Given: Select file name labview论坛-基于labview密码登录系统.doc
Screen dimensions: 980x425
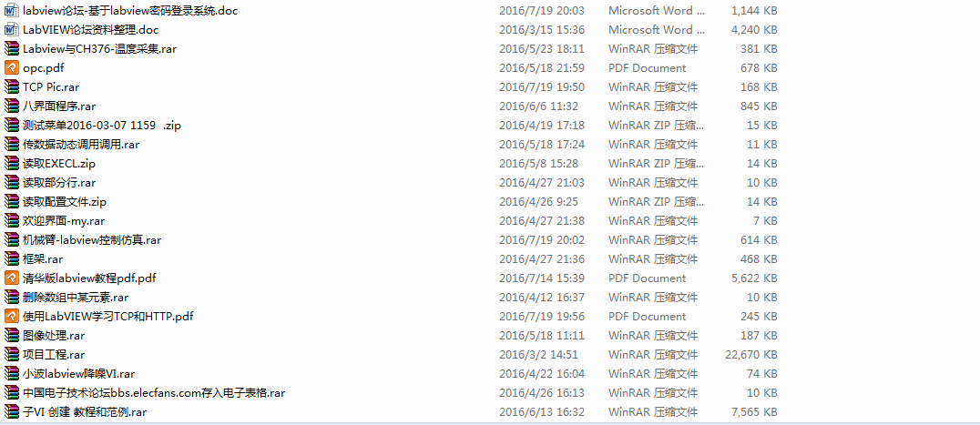Looking at the screenshot, I should (130, 11).
